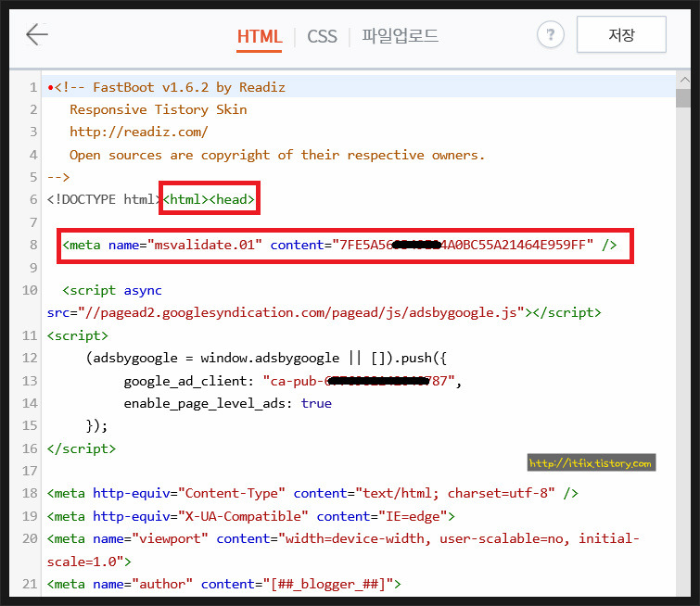700x606 pixels.
Task: Select line number 17 in the gutter
Action: pyautogui.click(x=30, y=471)
